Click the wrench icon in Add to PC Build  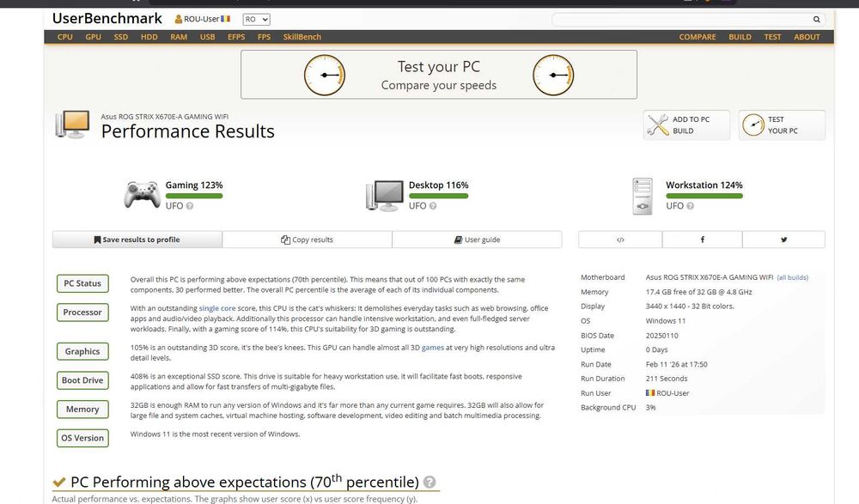click(657, 124)
